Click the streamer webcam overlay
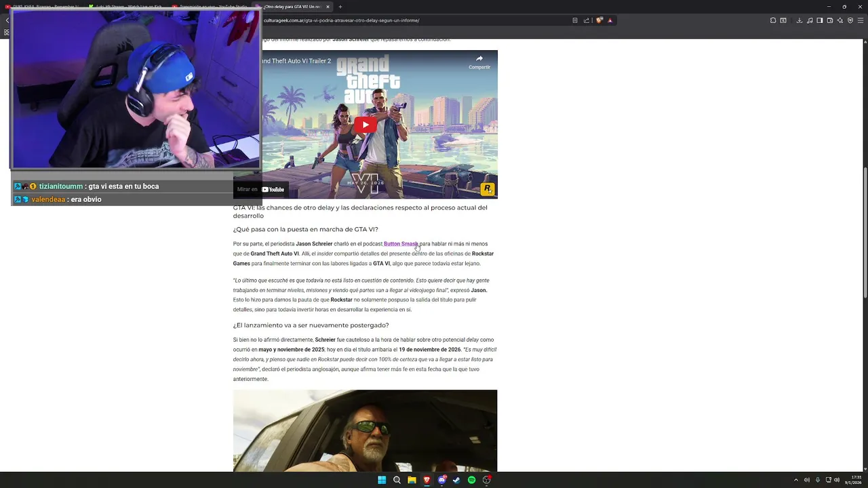Screen dimensions: 868x488 (136, 89)
